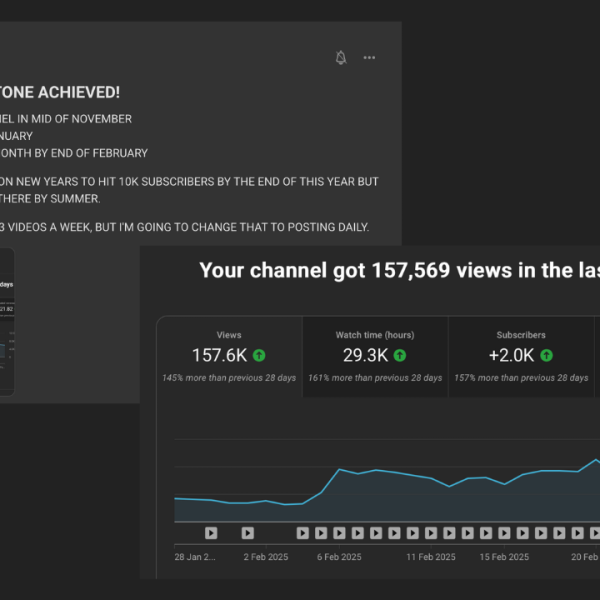The width and height of the screenshot is (600, 600).
Task: Click the 28 Jan date label on the chart axis
Action: [194, 557]
